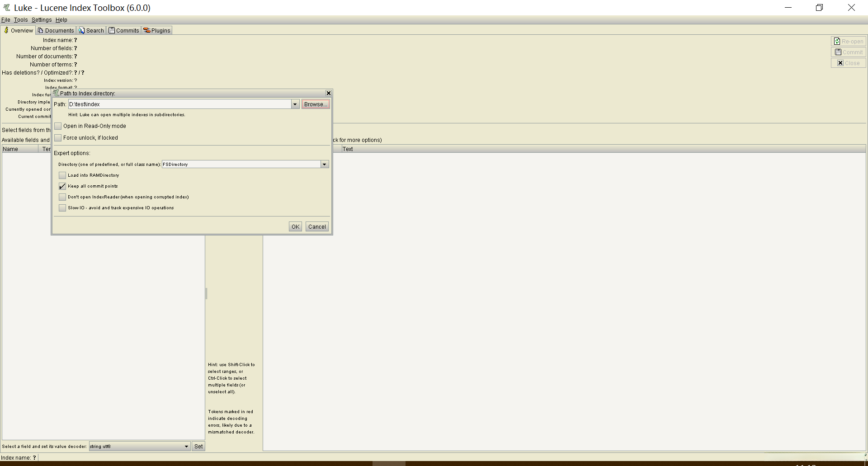Click the Set decoder button

pyautogui.click(x=198, y=447)
